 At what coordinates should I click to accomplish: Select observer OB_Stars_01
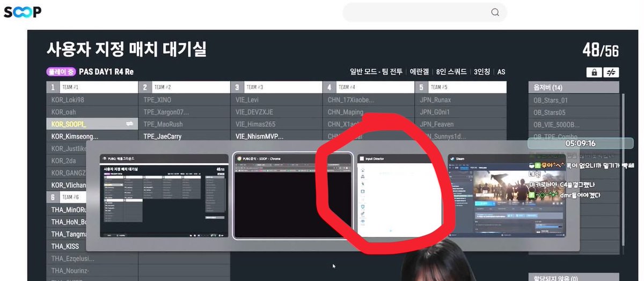(x=573, y=100)
